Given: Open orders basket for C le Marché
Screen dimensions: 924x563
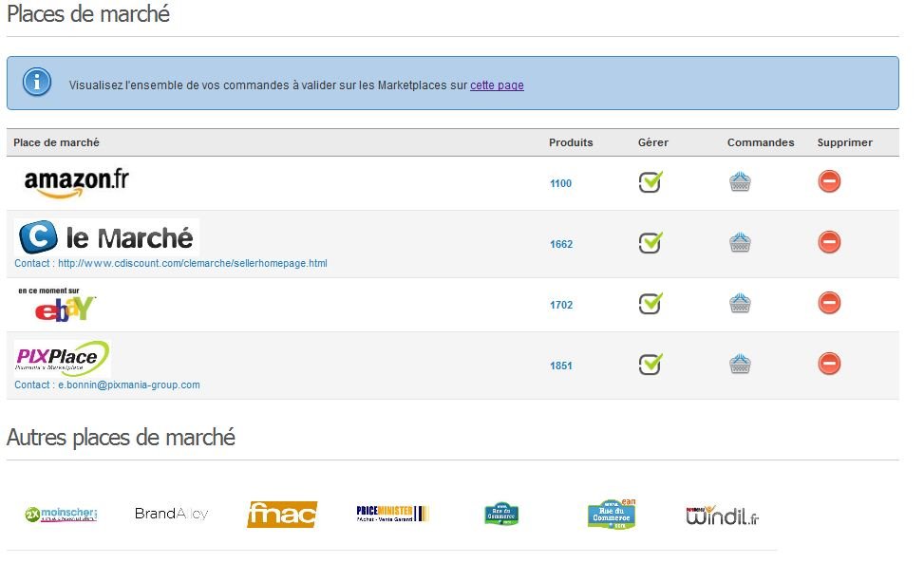Looking at the screenshot, I should (741, 243).
